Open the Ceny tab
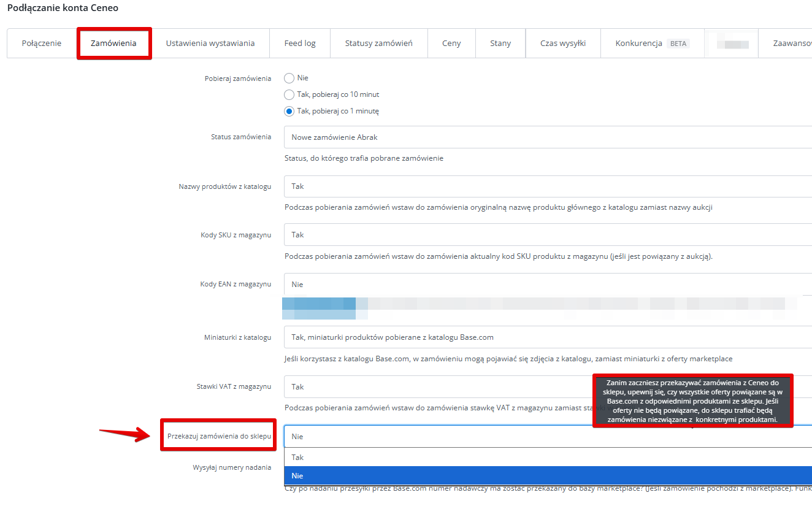This screenshot has width=812, height=506. 451,44
